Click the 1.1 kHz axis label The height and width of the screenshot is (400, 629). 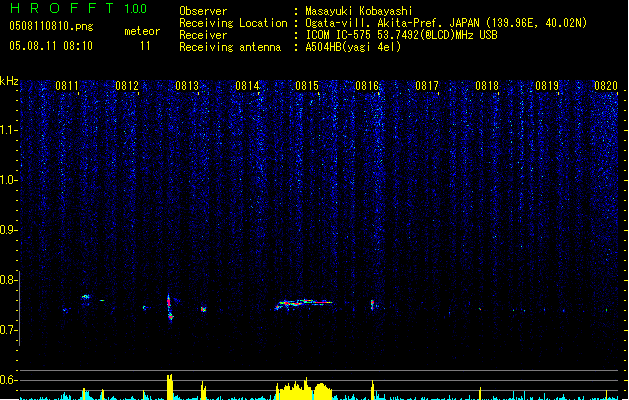pyautogui.click(x=9, y=130)
